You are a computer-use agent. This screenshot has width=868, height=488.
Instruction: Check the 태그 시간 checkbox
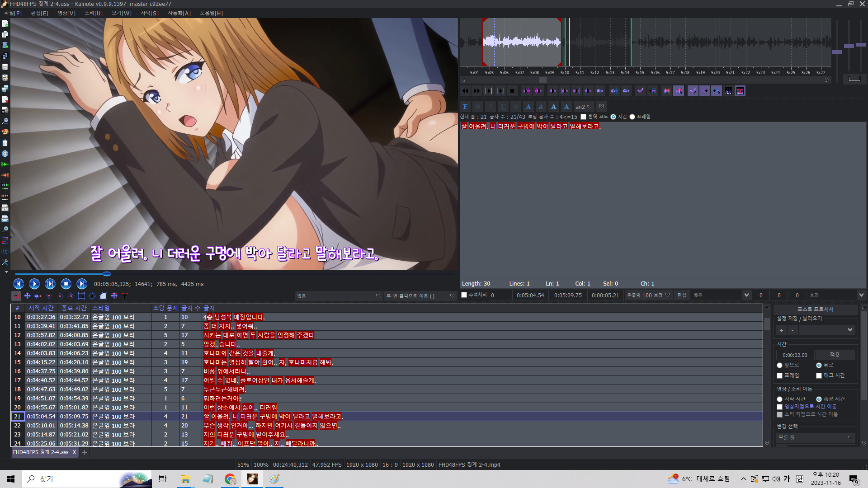click(x=819, y=375)
